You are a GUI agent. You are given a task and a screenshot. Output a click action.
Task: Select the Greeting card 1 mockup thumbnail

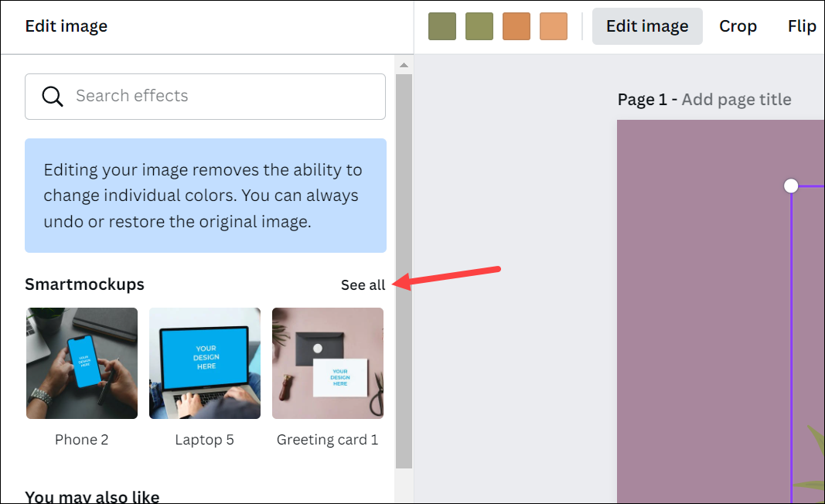[328, 363]
